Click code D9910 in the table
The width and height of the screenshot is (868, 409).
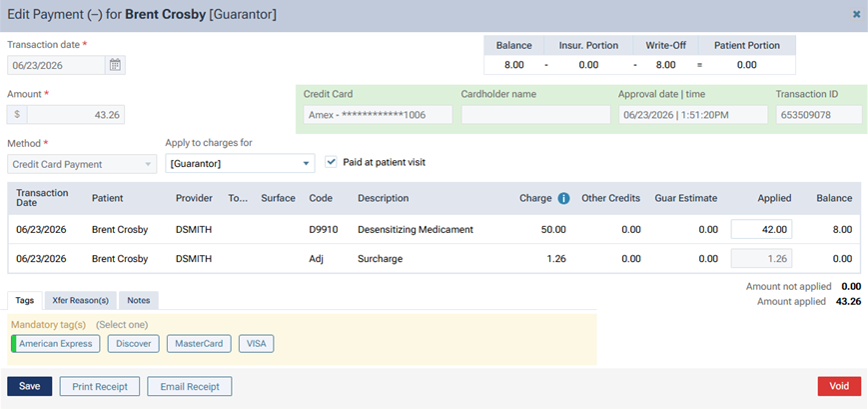pos(324,229)
